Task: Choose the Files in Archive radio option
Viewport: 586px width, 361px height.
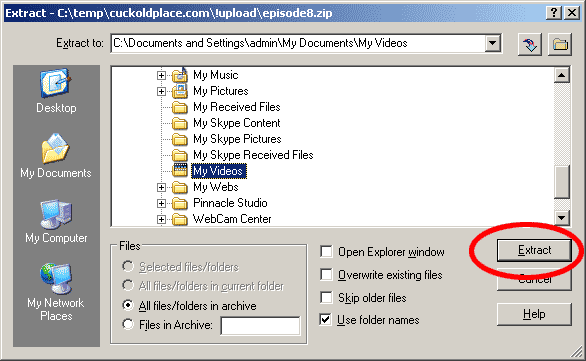Action: (x=128, y=324)
